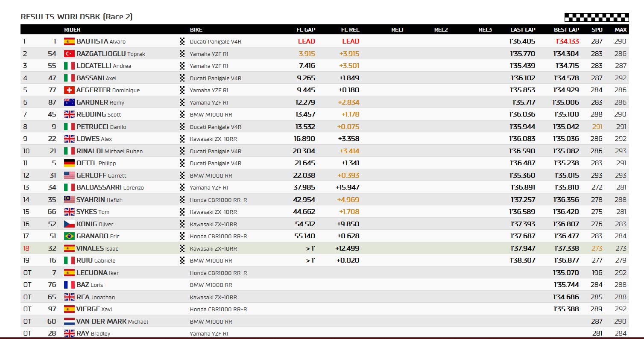
Task: Select rider name REA Jonathan
Action: tap(96, 297)
